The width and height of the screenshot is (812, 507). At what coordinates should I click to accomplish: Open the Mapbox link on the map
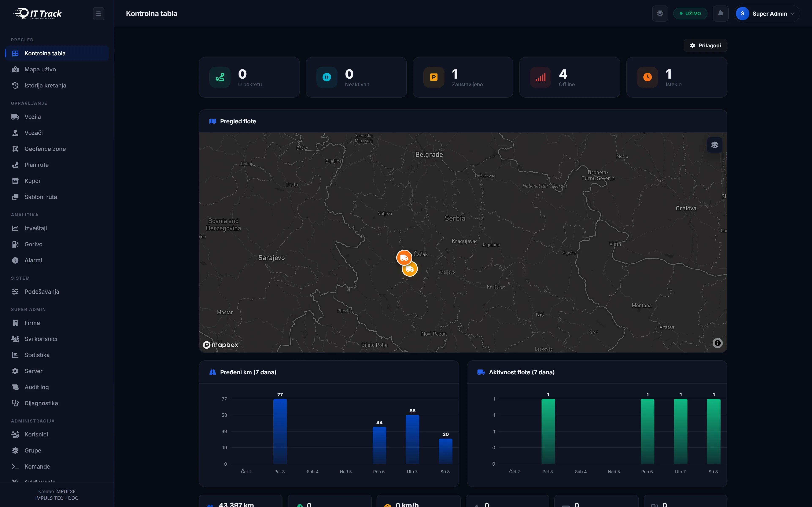220,344
